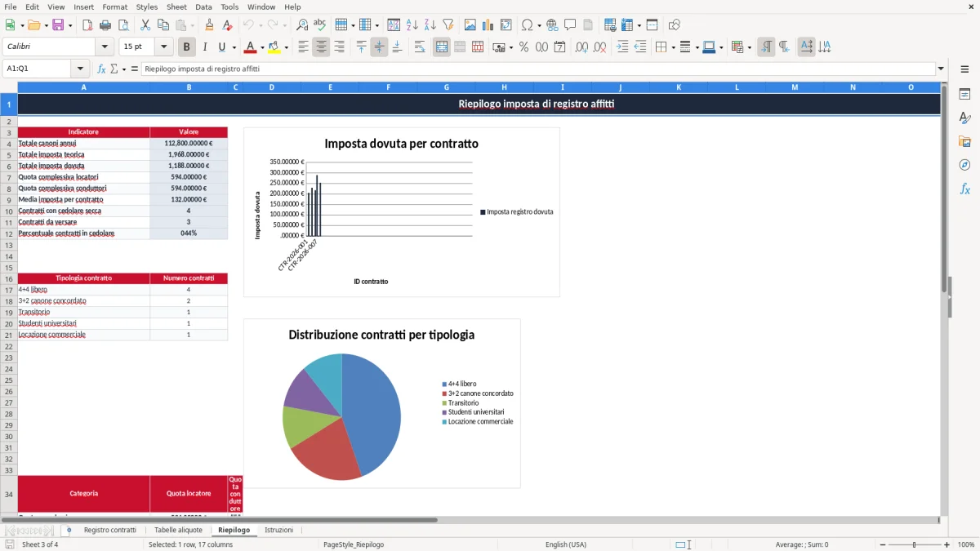The image size is (980, 551).
Task: Click the Print icon
Action: 105,25
